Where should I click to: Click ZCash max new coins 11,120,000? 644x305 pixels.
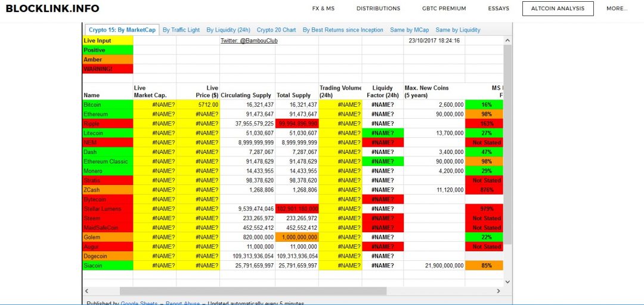pos(434,190)
